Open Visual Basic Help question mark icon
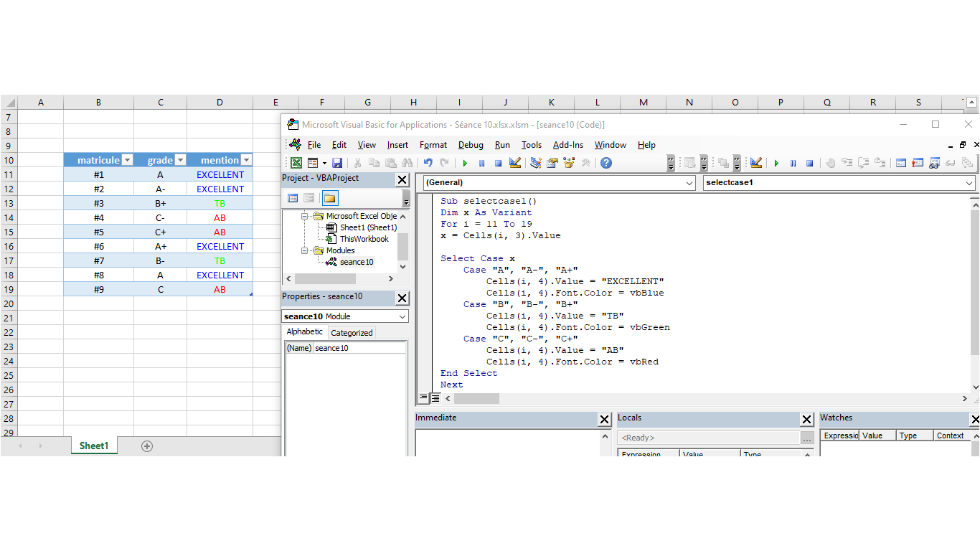980x551 pixels. [x=606, y=163]
